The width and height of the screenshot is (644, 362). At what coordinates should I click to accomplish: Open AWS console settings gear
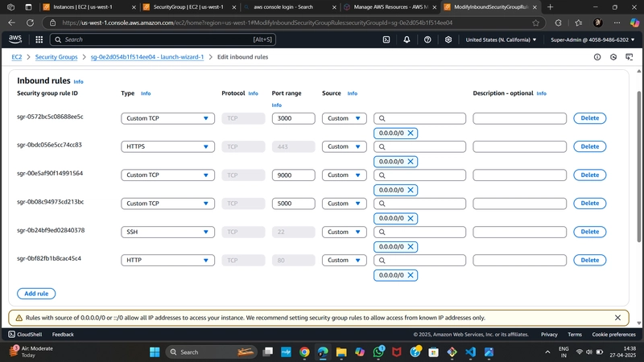click(x=448, y=39)
